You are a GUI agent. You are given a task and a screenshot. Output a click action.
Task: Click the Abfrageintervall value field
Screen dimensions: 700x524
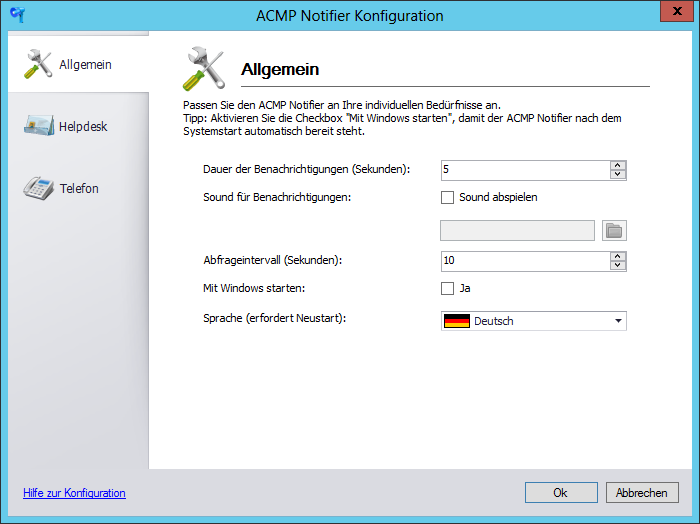525,262
